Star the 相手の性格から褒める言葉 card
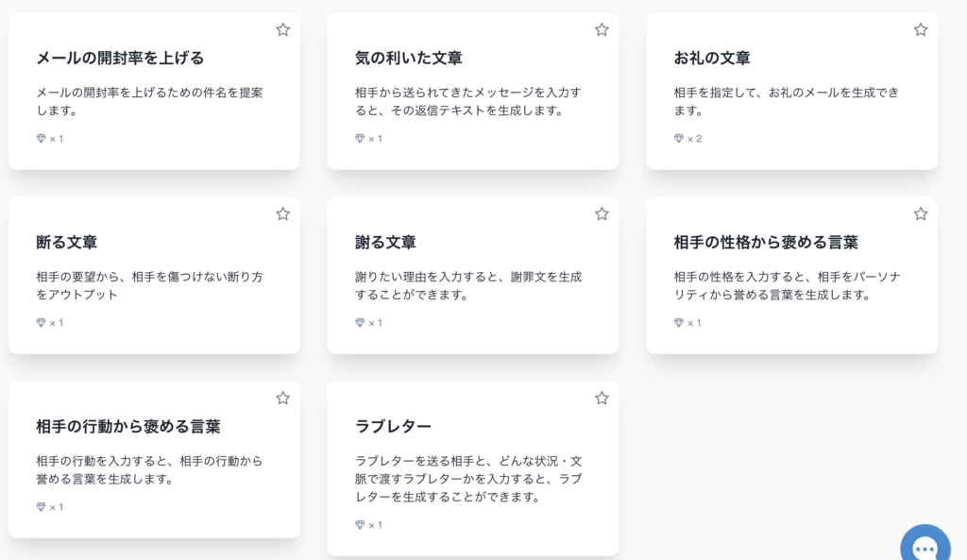Image resolution: width=967 pixels, height=560 pixels. [920, 214]
